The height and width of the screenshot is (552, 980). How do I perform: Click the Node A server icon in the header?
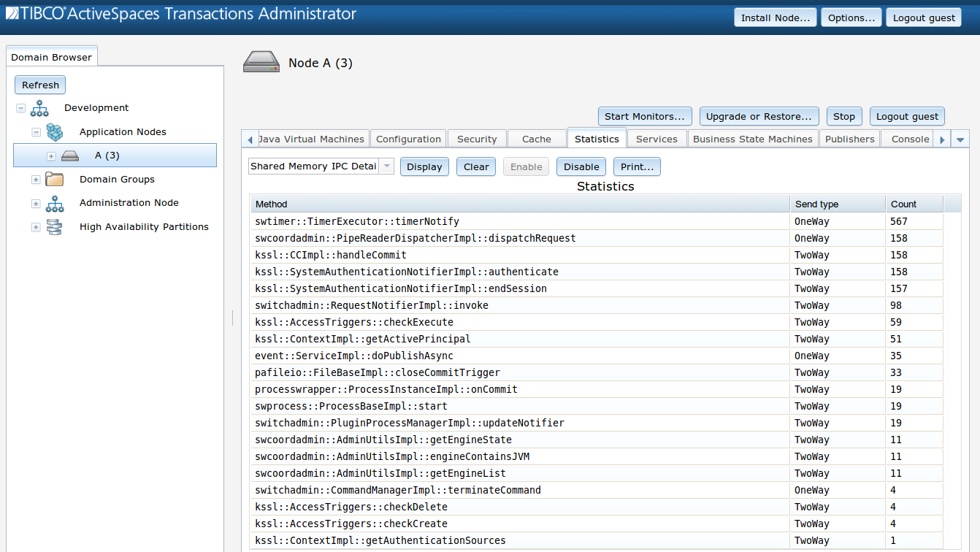coord(261,62)
